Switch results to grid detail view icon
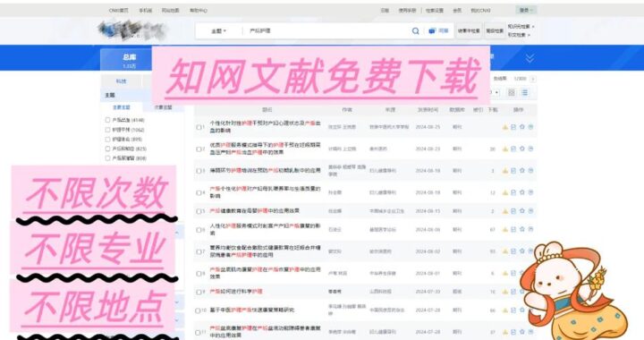 point(512,93)
